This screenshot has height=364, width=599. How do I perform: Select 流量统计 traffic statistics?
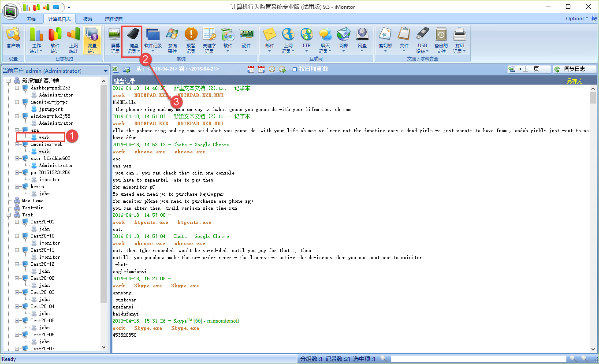pyautogui.click(x=92, y=41)
